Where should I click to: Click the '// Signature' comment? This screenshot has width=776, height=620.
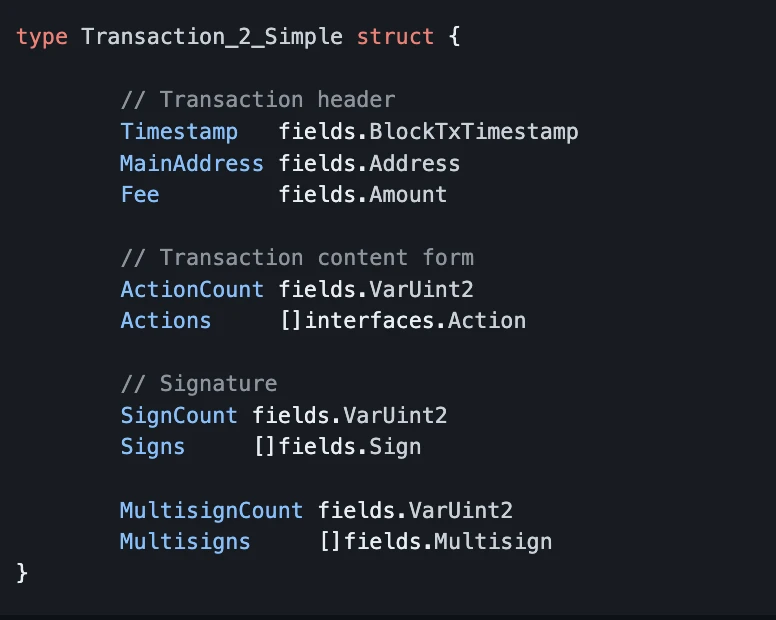pyautogui.click(x=198, y=384)
